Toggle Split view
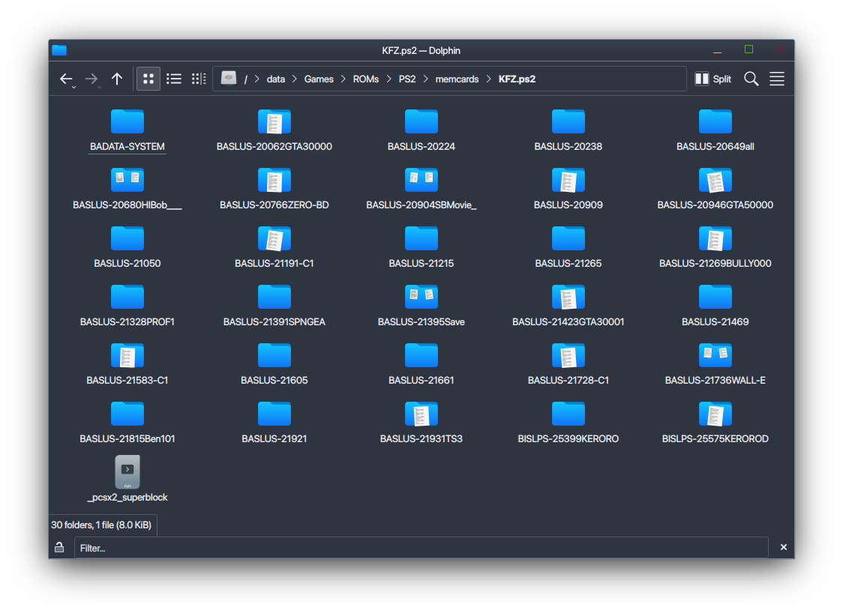The height and width of the screenshot is (616, 843). 712,79
